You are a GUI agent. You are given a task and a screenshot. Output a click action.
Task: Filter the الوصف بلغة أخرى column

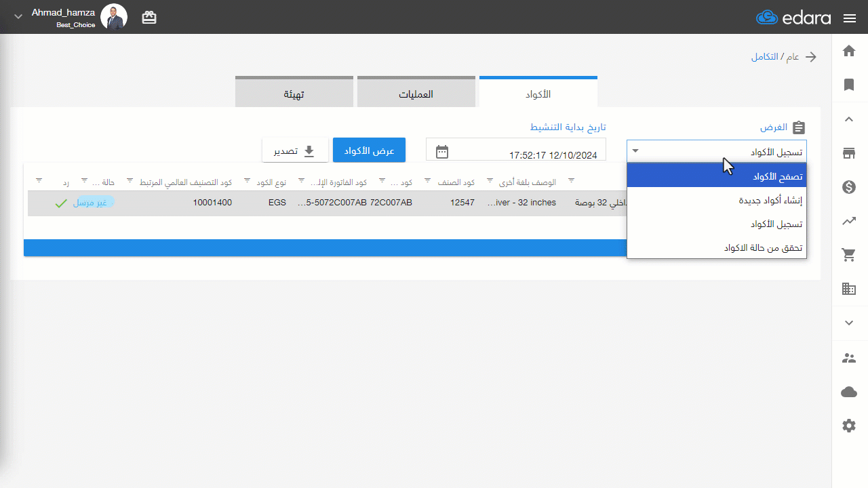(490, 180)
